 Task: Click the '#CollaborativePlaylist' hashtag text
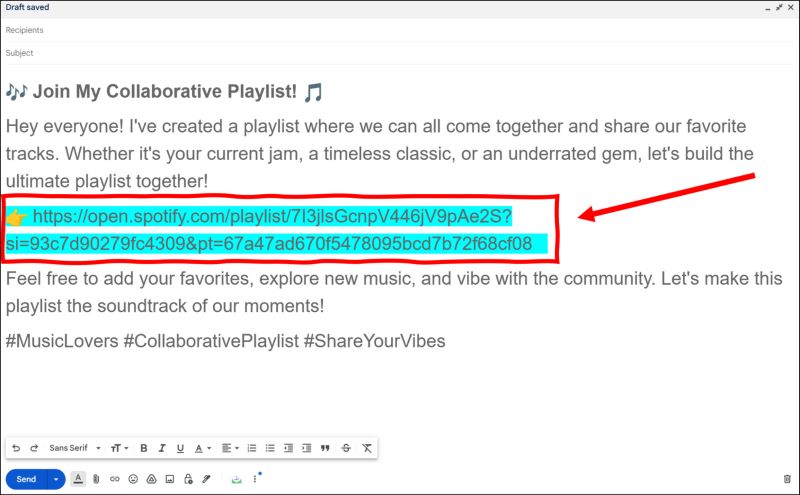(211, 341)
